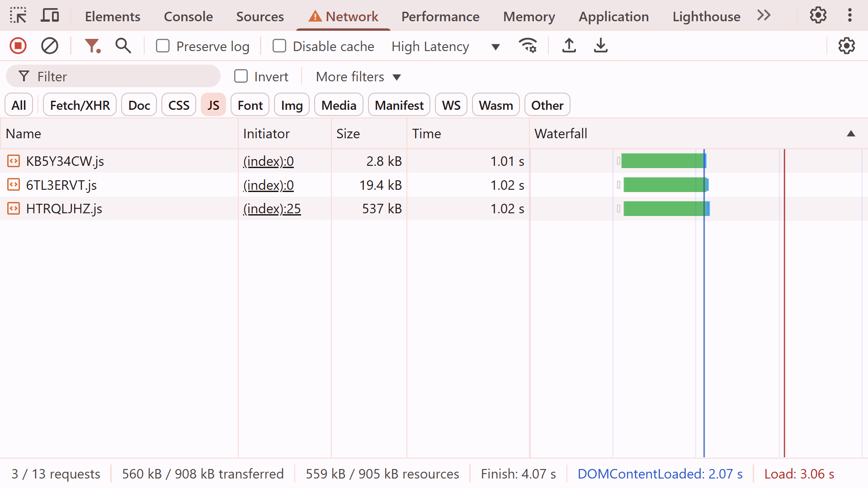Viewport: 868px width, 488px height.
Task: Expand the More filters menu
Action: (x=357, y=76)
